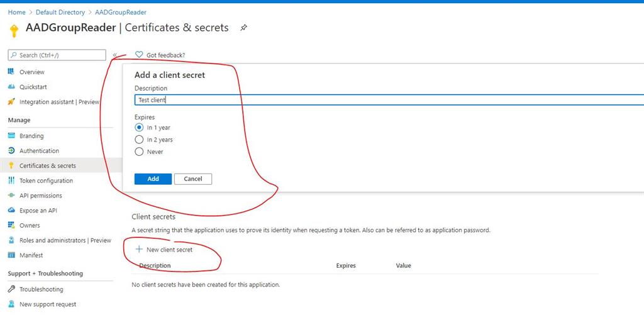The image size is (644, 332).
Task: Open Integration assistant | Preview
Action: pyautogui.click(x=60, y=101)
